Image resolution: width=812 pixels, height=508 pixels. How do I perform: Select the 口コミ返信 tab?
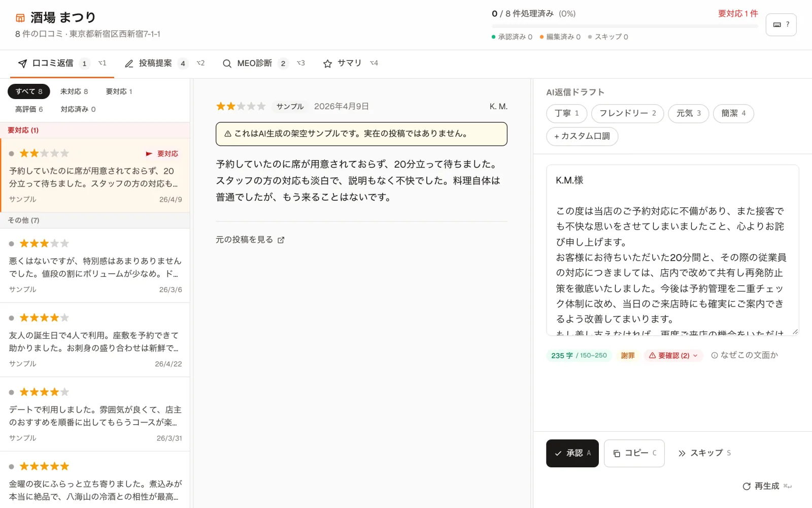point(62,63)
